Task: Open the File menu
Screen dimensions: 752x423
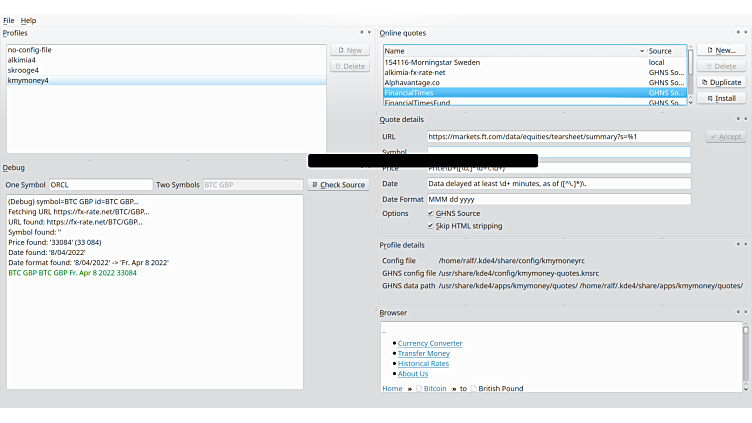Action: 8,20
